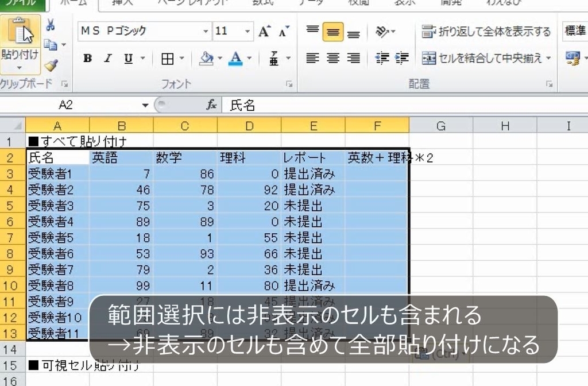Click the 折り返して全体を表示する button
Viewport: 588px width, 386px height.
pyautogui.click(x=485, y=32)
